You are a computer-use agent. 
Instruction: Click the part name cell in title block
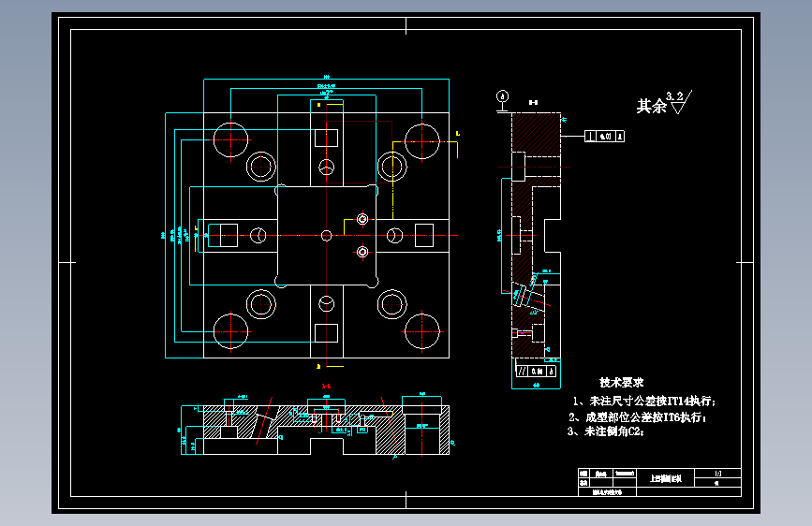[666, 478]
